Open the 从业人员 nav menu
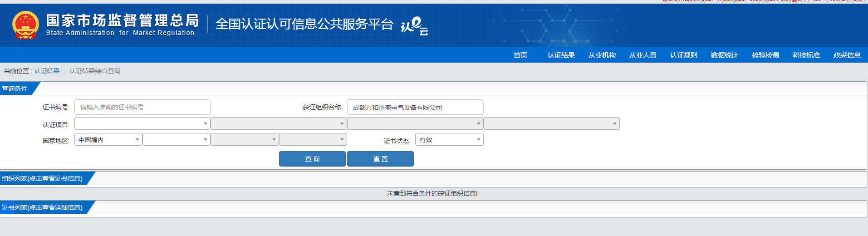868x236 pixels. coord(643,55)
